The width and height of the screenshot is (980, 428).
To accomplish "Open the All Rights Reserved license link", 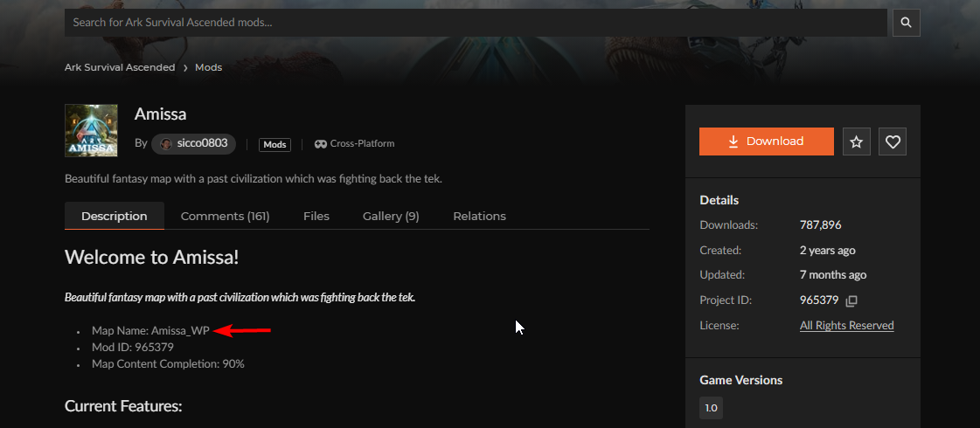I will tap(846, 326).
